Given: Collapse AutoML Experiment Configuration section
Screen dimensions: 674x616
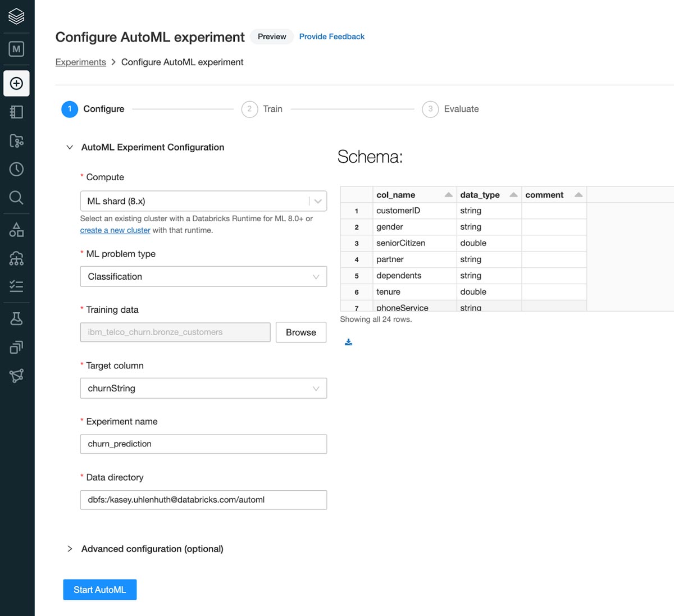Looking at the screenshot, I should [70, 147].
